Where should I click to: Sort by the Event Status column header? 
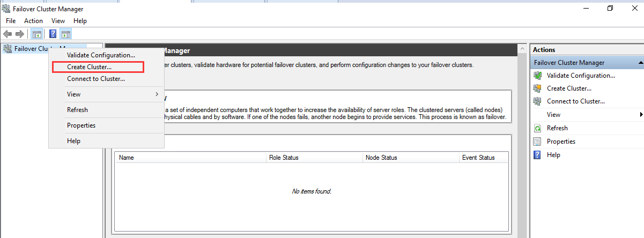(484, 158)
